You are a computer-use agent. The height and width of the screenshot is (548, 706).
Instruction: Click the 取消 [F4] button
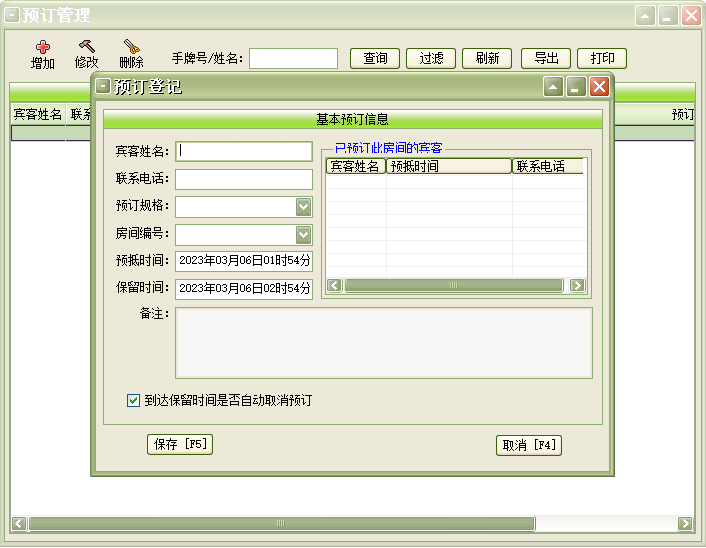(529, 445)
